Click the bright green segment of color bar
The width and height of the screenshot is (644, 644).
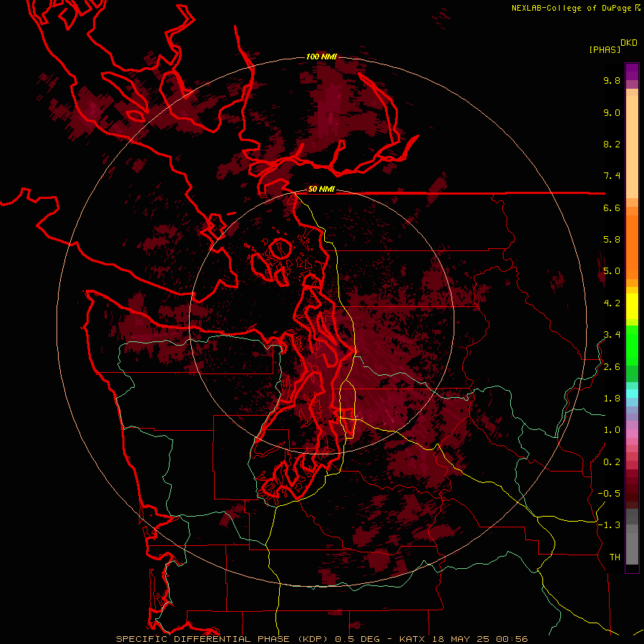pos(632,346)
